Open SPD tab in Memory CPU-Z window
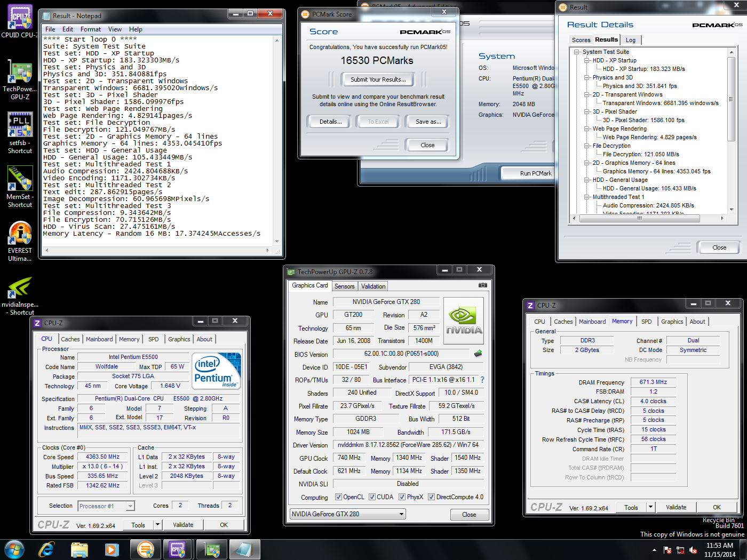The height and width of the screenshot is (560, 747). (x=646, y=322)
